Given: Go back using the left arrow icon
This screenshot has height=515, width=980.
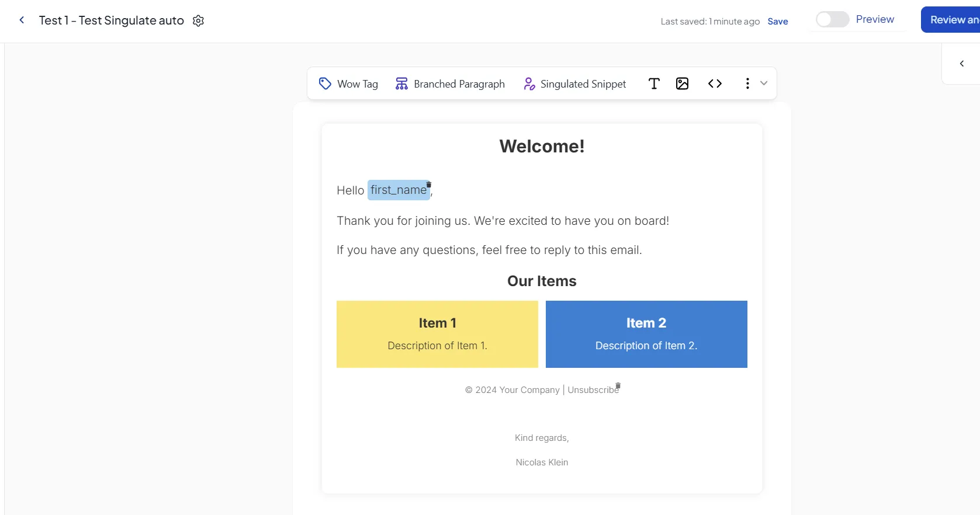Looking at the screenshot, I should tap(22, 20).
